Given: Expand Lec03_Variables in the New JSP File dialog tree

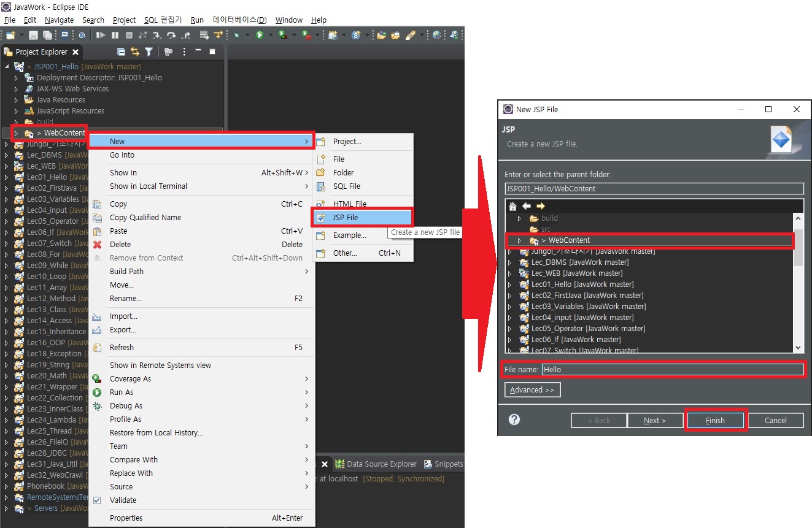Looking at the screenshot, I should [x=509, y=307].
